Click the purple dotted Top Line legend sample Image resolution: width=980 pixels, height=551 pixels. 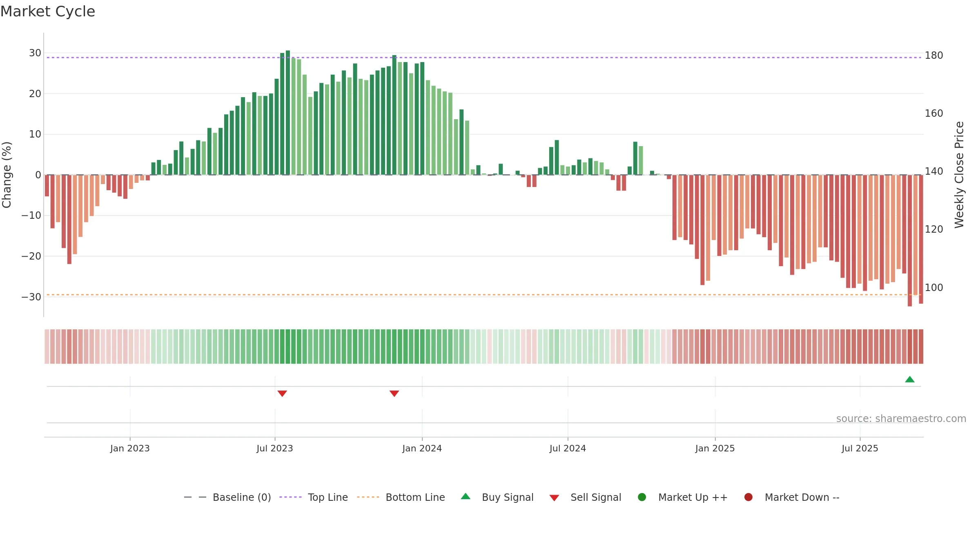coord(290,497)
